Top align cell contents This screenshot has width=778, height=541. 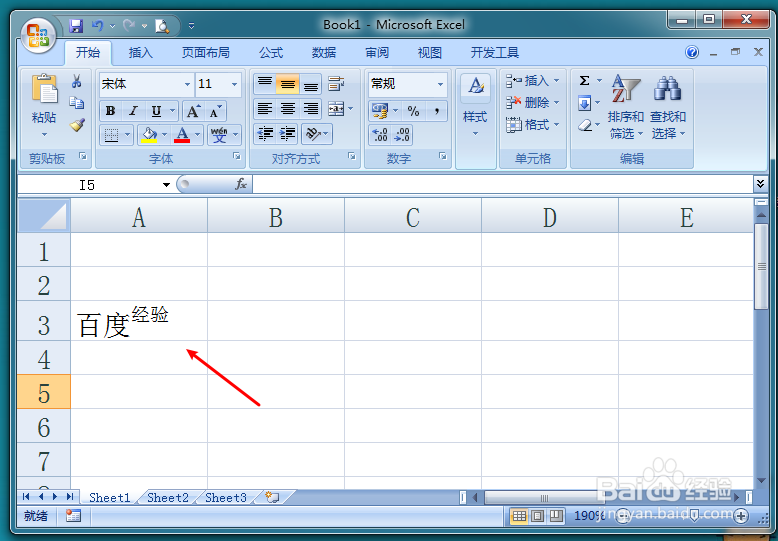(264, 84)
